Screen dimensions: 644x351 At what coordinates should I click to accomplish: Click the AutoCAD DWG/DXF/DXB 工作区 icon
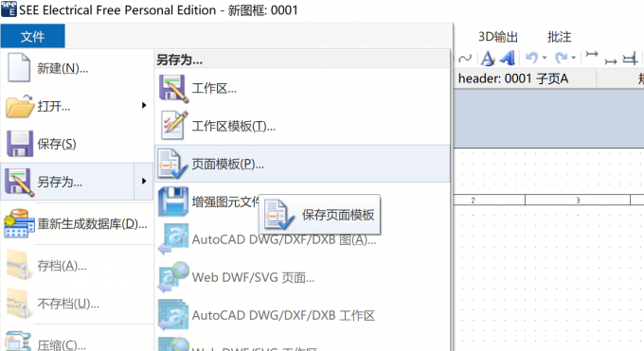(x=173, y=315)
